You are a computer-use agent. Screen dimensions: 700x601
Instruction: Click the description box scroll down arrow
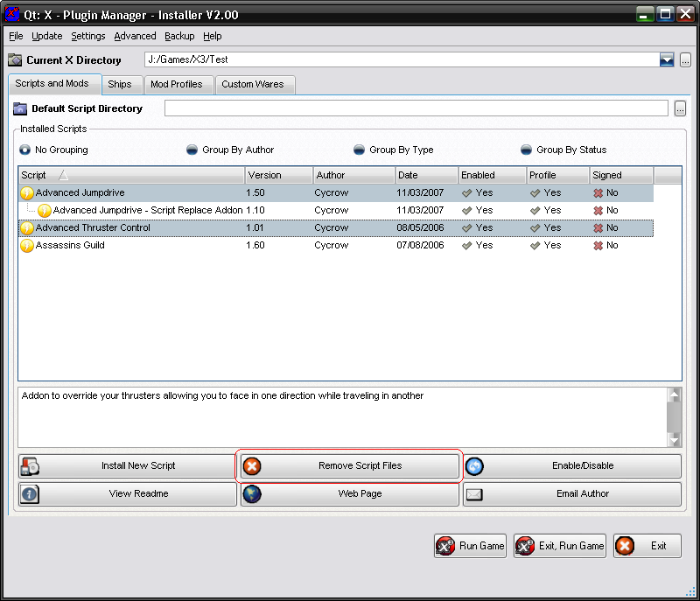(x=674, y=440)
